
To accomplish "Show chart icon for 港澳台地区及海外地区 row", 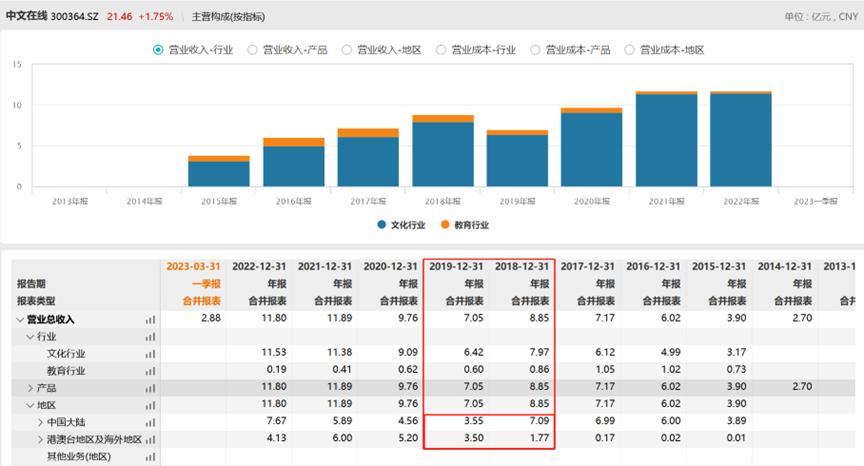I will (x=151, y=438).
